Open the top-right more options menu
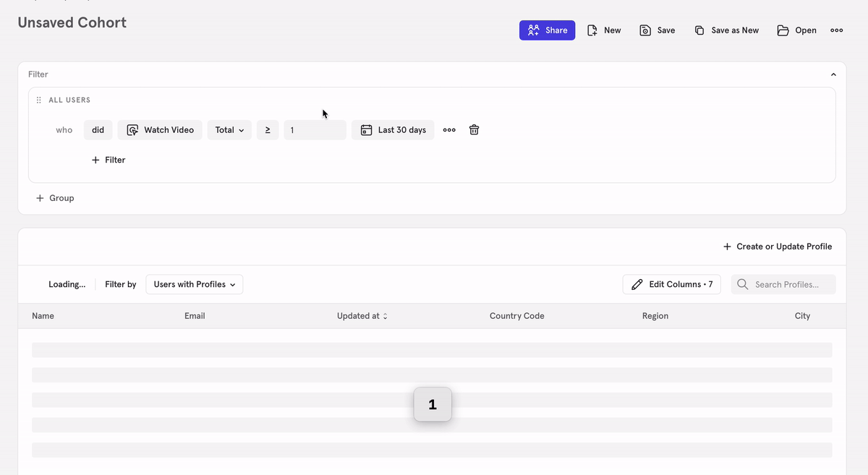 (836, 30)
